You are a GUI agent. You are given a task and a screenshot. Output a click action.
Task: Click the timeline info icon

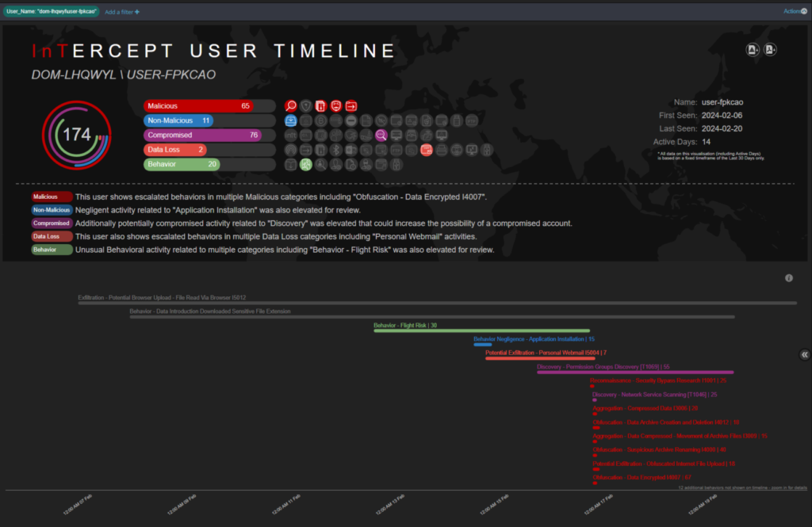click(789, 278)
